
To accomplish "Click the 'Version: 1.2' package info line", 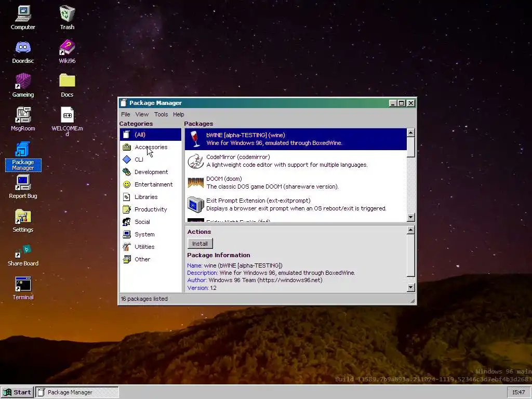I will (x=202, y=288).
